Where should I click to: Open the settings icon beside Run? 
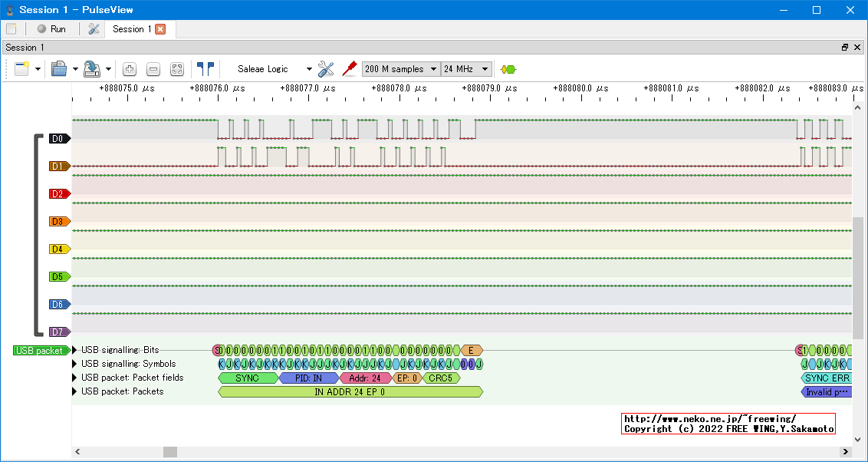pos(94,29)
